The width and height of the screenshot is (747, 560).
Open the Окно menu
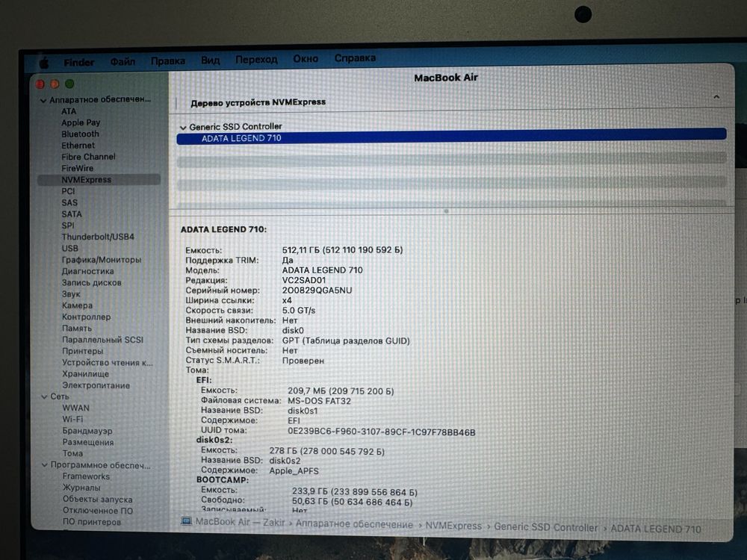(x=306, y=58)
